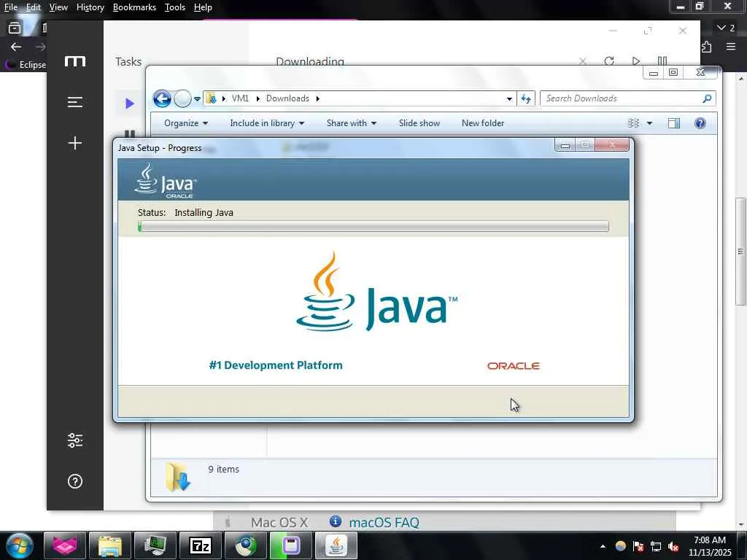Click the Java taskbar icon
The height and width of the screenshot is (560, 747).
[336, 545]
